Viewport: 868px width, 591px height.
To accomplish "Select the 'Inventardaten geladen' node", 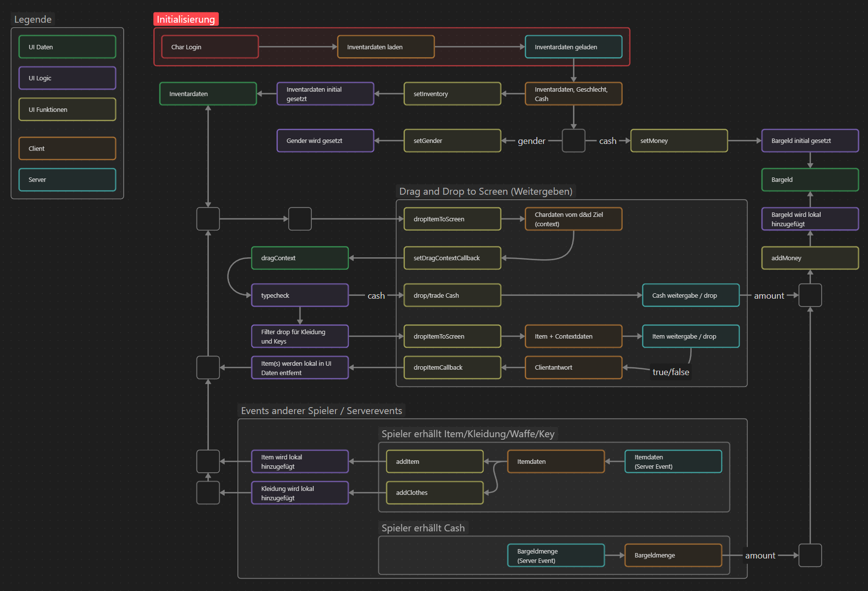I will click(573, 47).
